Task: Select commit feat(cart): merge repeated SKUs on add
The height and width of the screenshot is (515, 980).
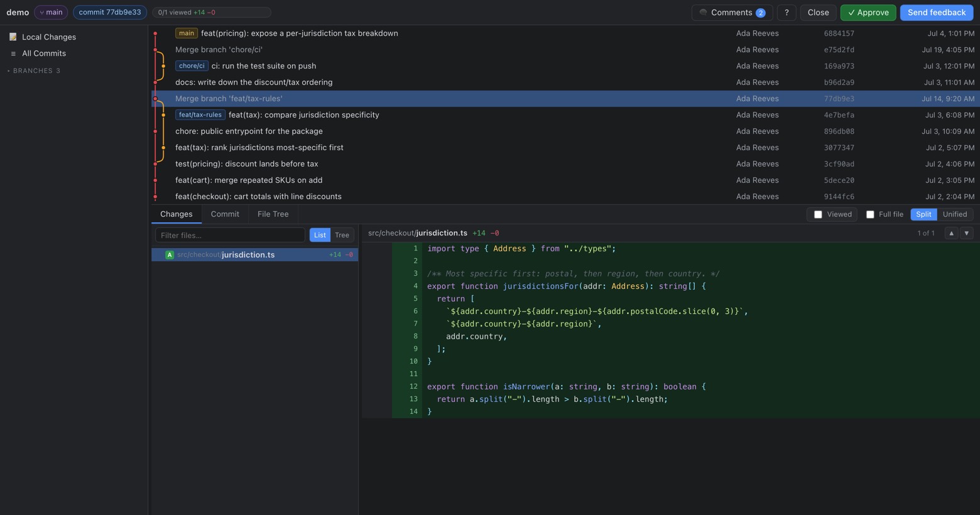Action: pyautogui.click(x=565, y=180)
